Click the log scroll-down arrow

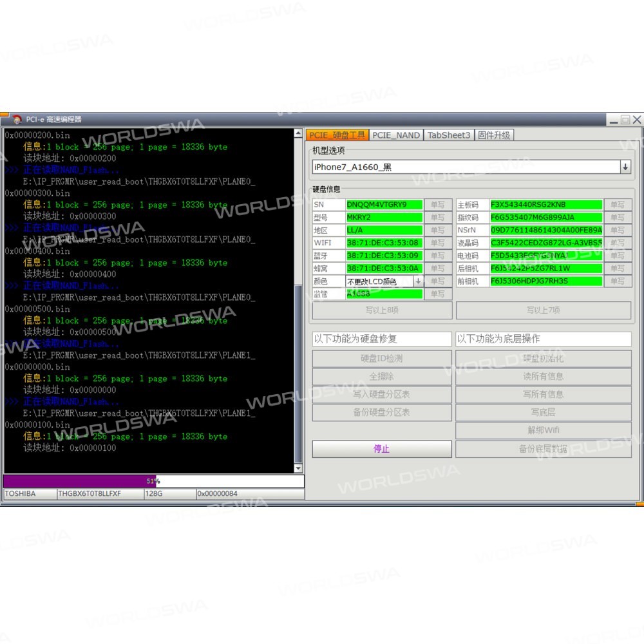point(298,468)
